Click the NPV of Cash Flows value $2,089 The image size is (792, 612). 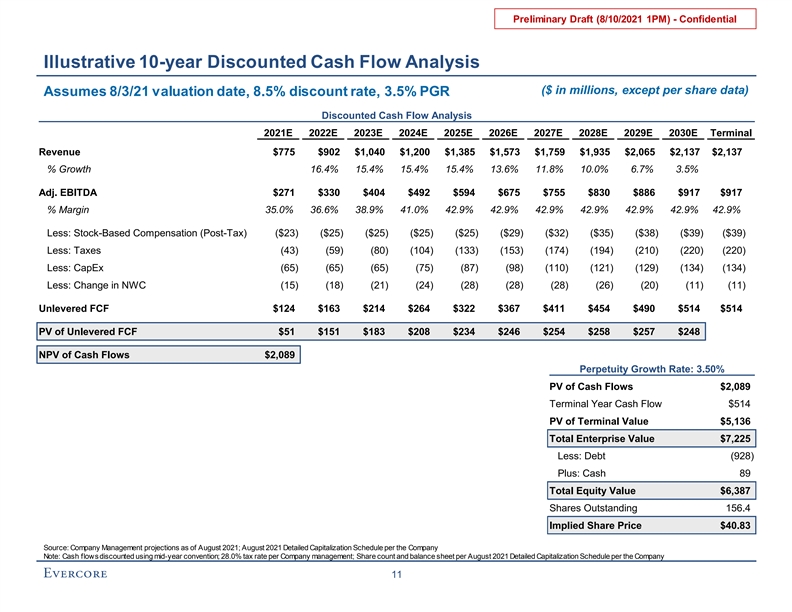pyautogui.click(x=279, y=354)
